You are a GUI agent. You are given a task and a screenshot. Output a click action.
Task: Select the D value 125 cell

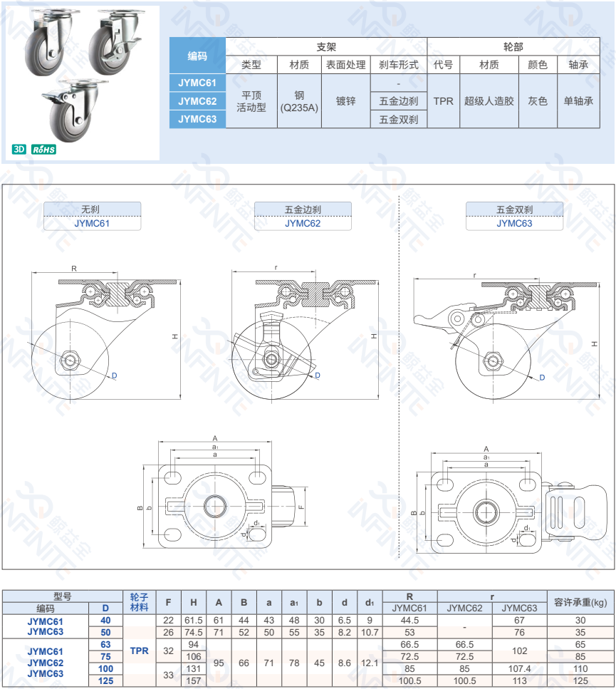click(x=105, y=680)
